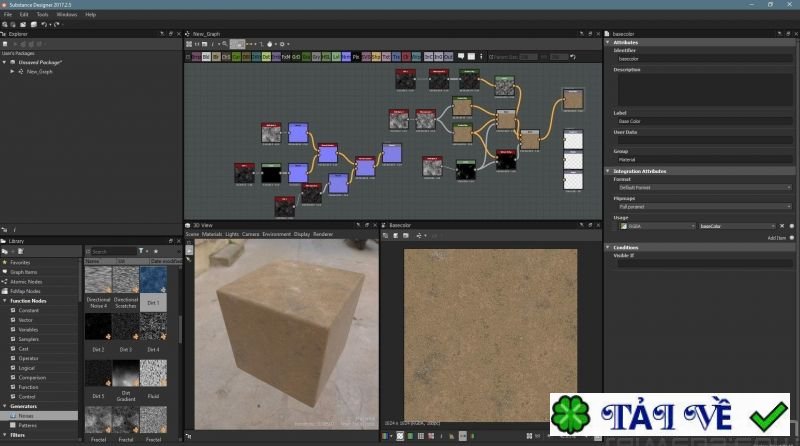
Task: Open the Materials menu in 3D View
Action: 212,234
